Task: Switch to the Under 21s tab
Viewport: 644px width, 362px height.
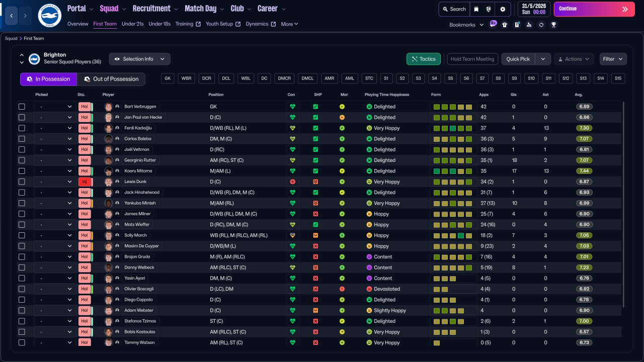Action: (x=133, y=24)
